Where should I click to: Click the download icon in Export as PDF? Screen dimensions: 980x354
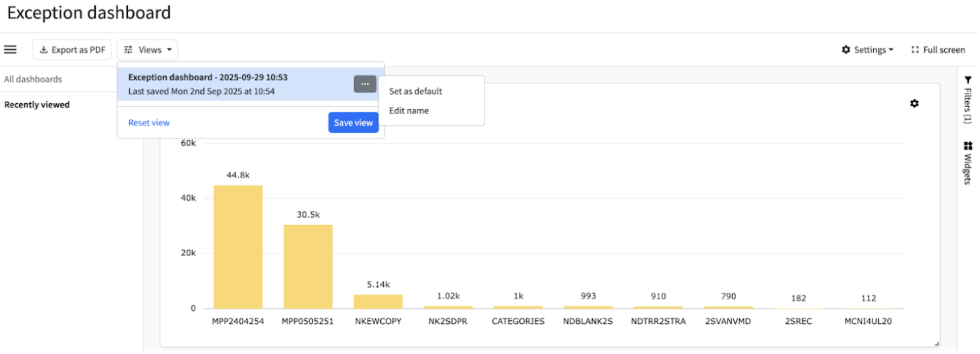(x=44, y=50)
